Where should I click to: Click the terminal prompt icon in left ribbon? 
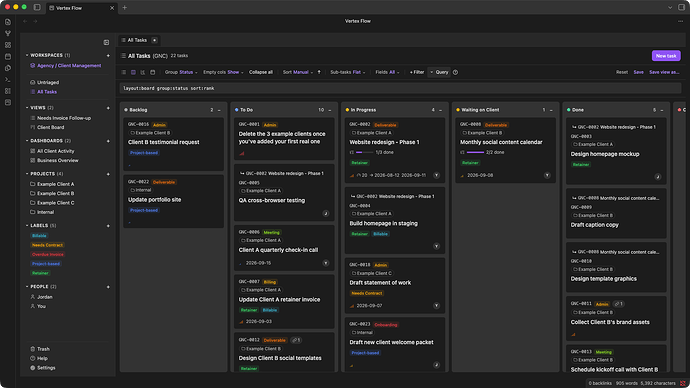[x=8, y=80]
